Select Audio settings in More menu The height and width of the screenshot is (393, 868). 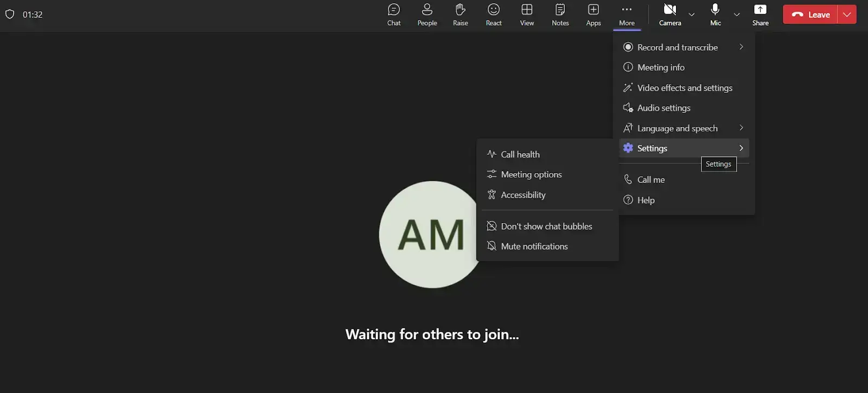(663, 108)
